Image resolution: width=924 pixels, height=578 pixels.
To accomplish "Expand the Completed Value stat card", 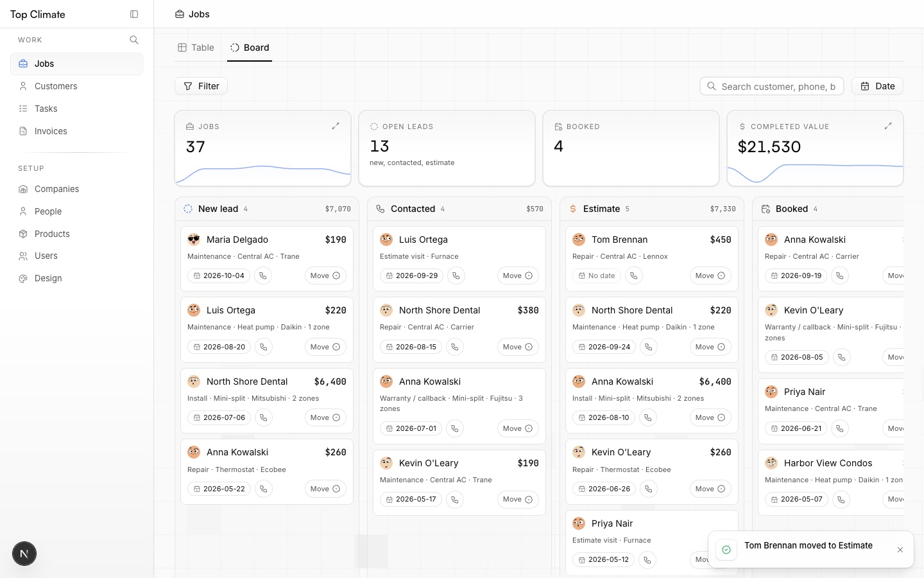I will (x=888, y=126).
